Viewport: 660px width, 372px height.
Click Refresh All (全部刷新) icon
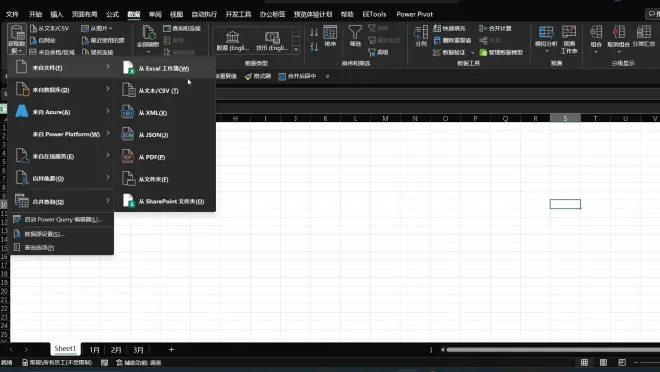pos(148,33)
